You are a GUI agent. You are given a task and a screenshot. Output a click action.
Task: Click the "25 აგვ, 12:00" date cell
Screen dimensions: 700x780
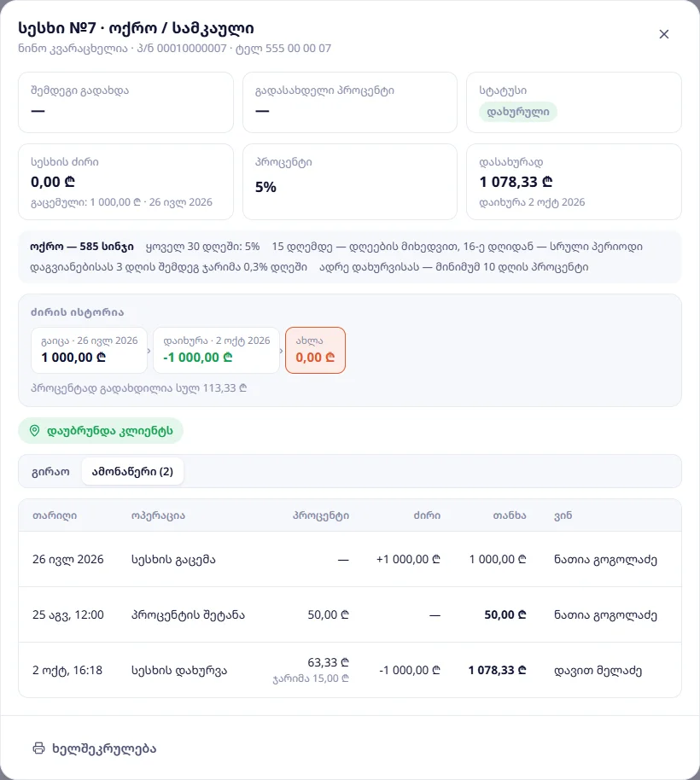point(68,614)
